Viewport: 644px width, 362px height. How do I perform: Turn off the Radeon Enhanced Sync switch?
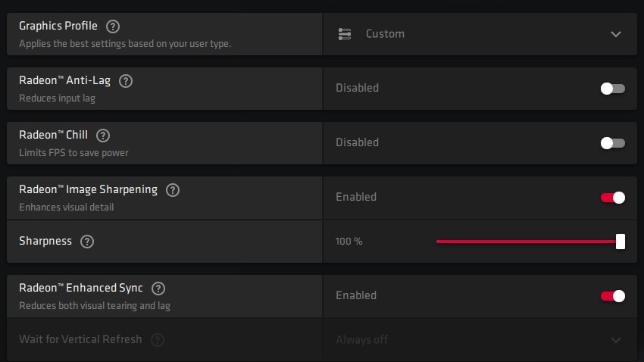(612, 296)
